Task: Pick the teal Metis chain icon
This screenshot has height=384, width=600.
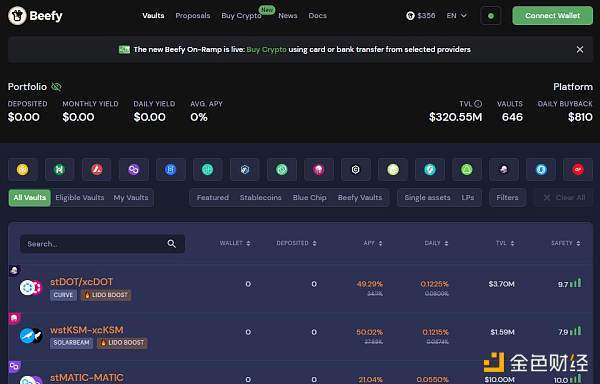Action: coord(430,169)
